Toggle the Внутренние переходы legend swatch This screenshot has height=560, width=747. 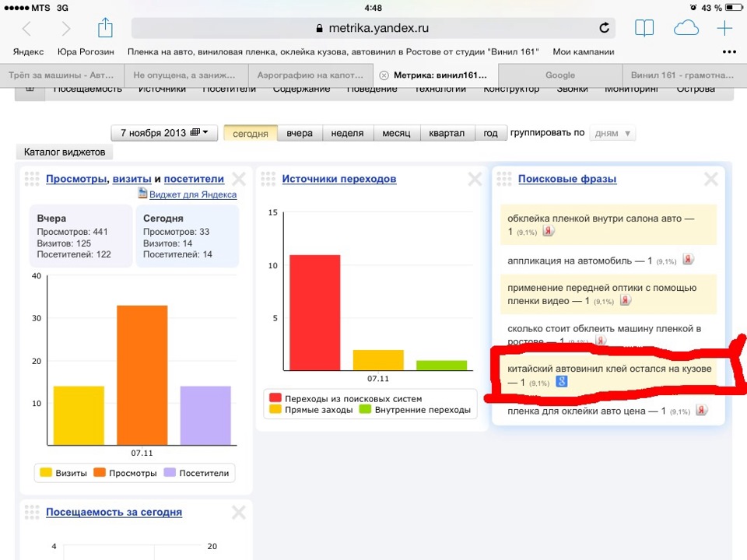(x=365, y=409)
